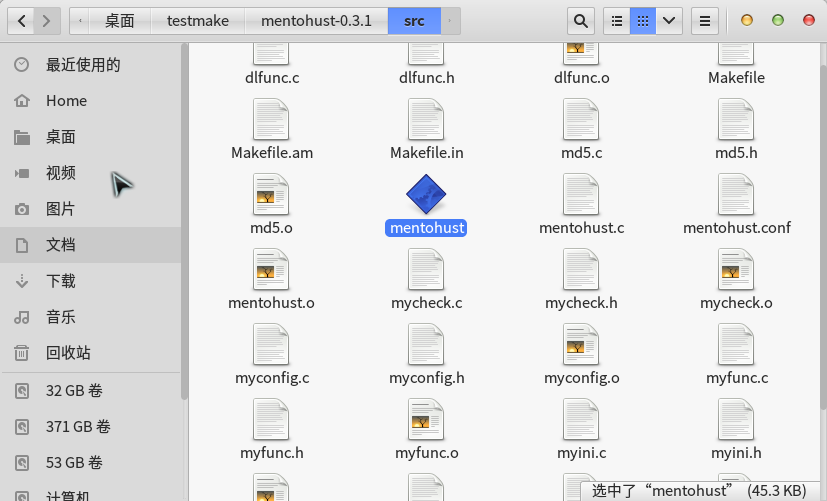Image resolution: width=827 pixels, height=501 pixels.
Task: Select the mentohust.o object file icon
Action: (x=271, y=269)
